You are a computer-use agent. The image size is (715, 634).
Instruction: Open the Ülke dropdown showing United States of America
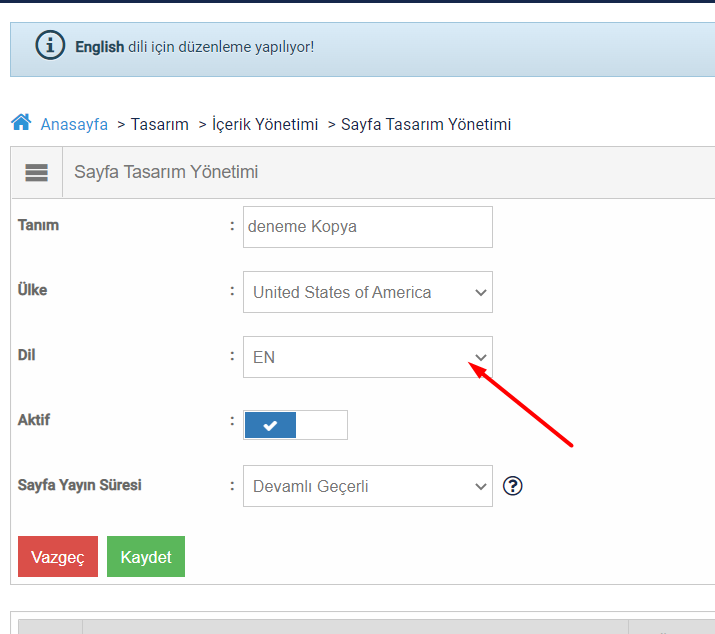tap(368, 292)
